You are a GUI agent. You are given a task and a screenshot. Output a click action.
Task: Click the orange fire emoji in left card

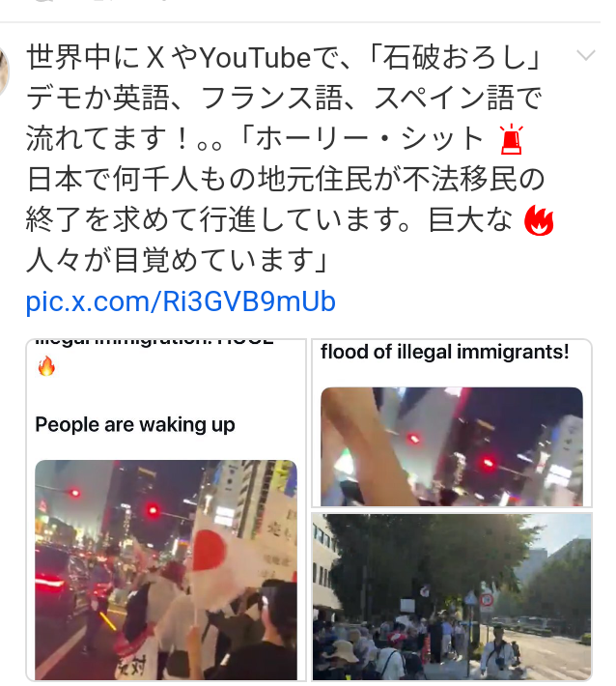click(x=46, y=366)
